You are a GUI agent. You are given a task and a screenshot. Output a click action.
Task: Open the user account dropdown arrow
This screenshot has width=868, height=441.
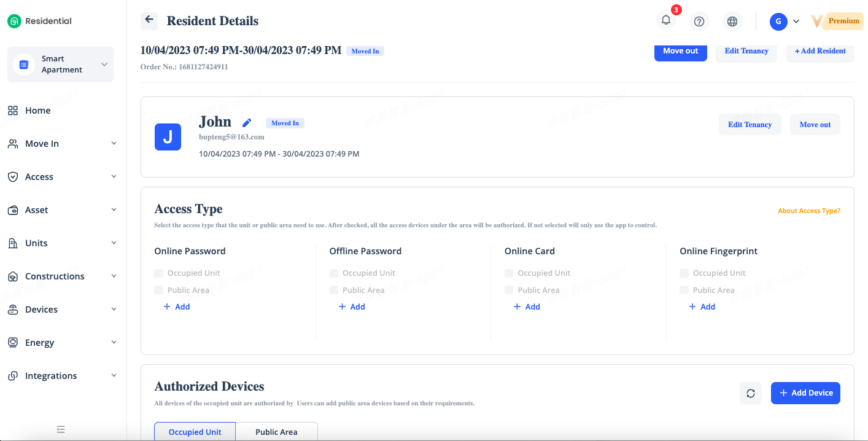796,21
